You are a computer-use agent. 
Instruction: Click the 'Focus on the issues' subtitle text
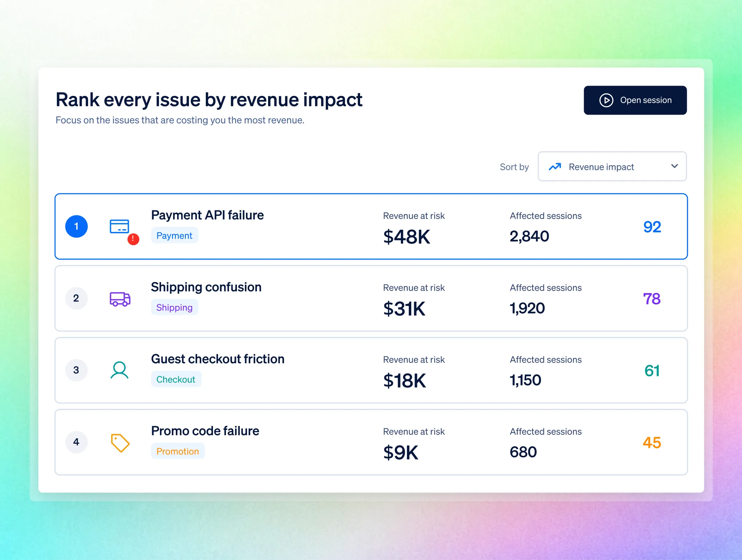point(180,120)
